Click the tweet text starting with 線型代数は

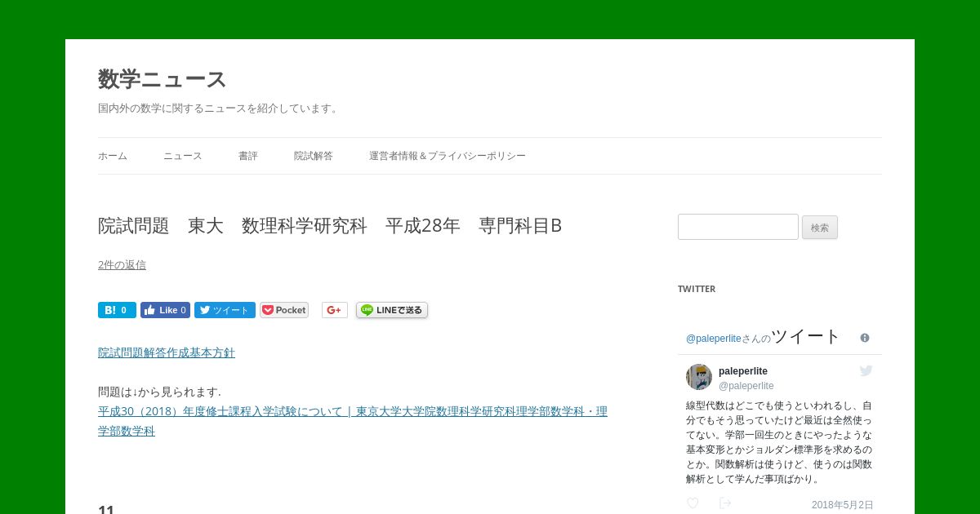coord(779,442)
